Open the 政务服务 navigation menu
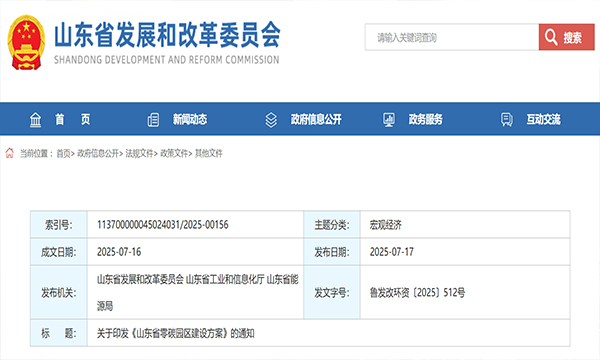600x360 pixels. point(426,119)
